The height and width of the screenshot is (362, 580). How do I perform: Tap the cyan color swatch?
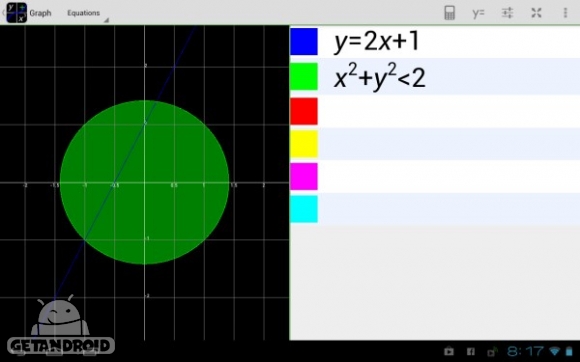tap(304, 209)
